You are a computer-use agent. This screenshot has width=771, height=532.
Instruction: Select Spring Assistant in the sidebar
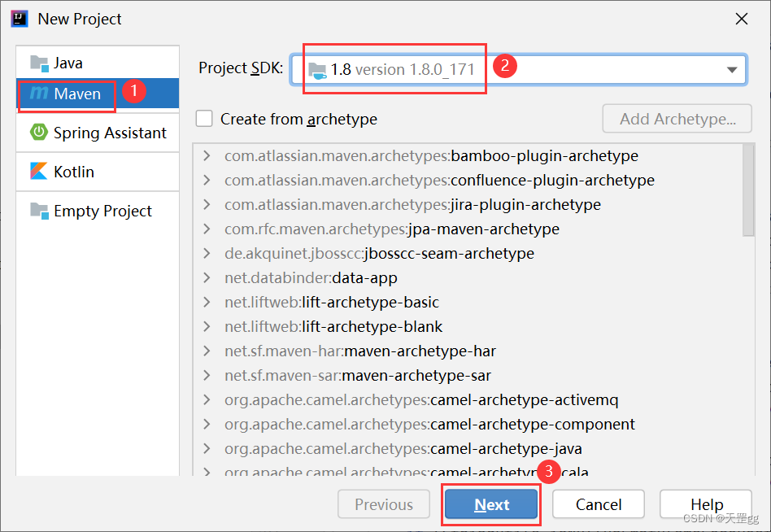point(98,133)
